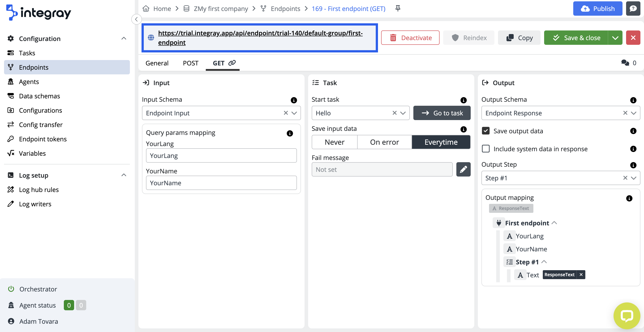The height and width of the screenshot is (332, 644).
Task: Click the Deactivate button
Action: [410, 38]
